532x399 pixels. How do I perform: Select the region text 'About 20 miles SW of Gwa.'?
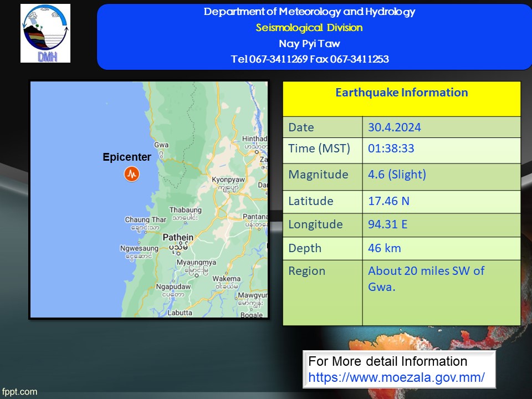[426, 279]
